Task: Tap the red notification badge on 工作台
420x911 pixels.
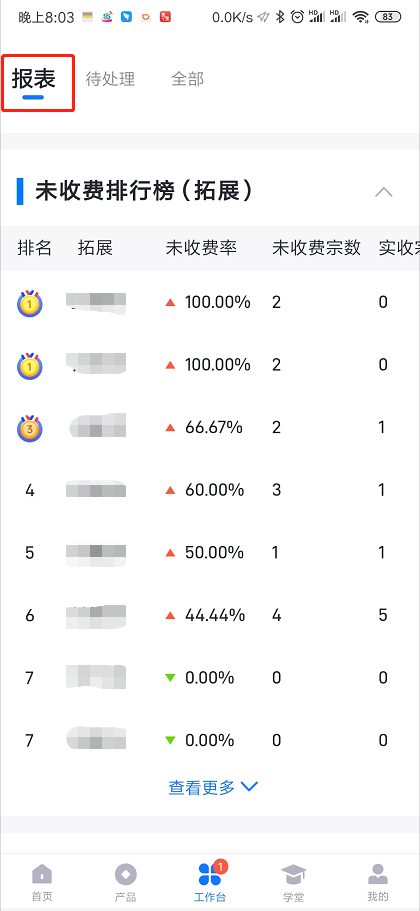Action: [x=220, y=867]
